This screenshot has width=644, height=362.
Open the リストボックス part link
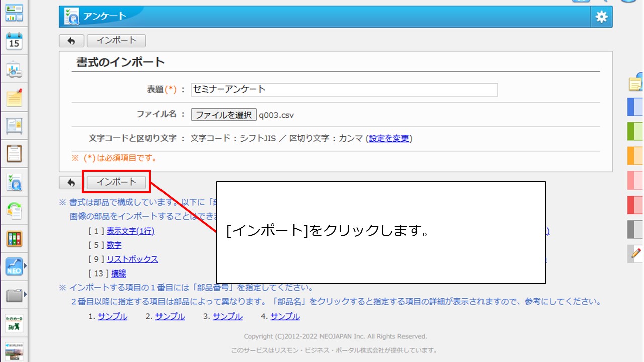coord(132,259)
